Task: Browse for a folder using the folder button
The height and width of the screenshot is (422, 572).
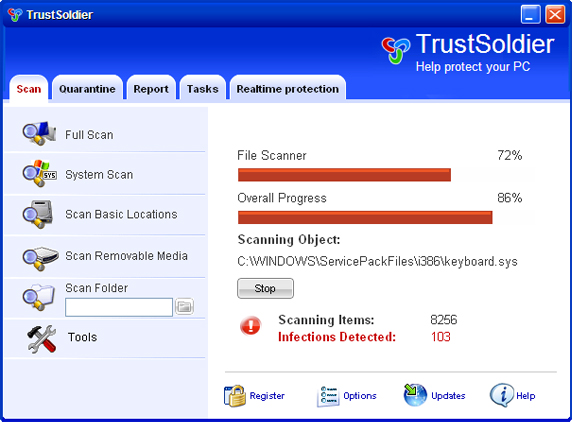Action: pyautogui.click(x=184, y=306)
